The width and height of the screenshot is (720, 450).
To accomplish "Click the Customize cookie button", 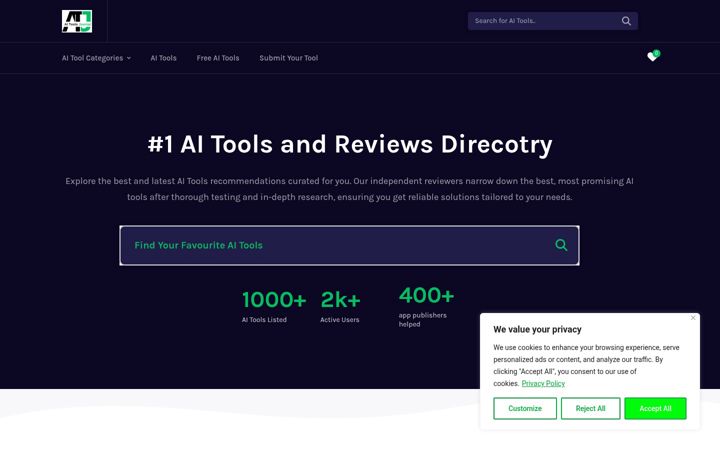I will pyautogui.click(x=525, y=408).
